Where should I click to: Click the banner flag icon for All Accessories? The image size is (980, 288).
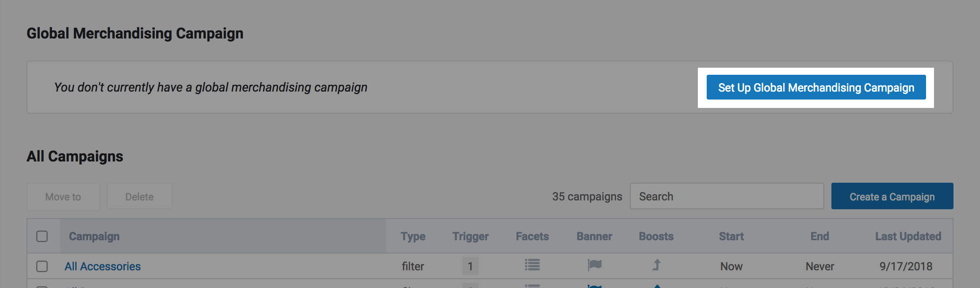[x=594, y=265]
